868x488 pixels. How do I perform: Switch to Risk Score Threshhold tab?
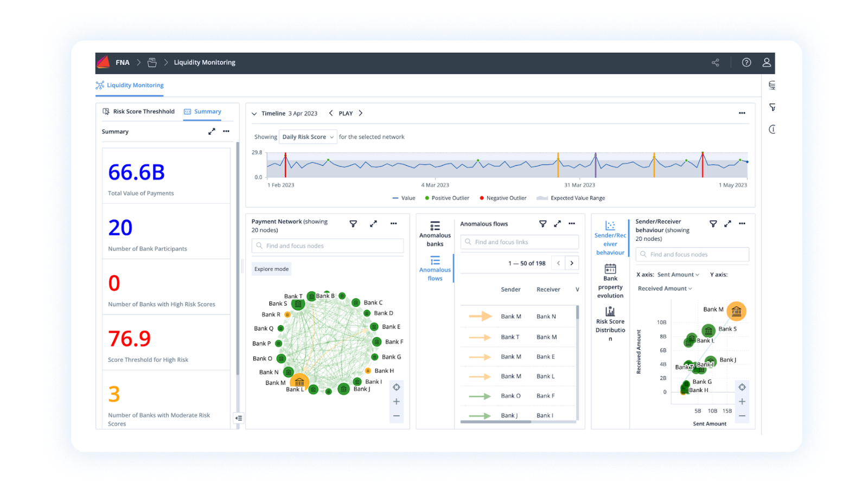point(139,111)
